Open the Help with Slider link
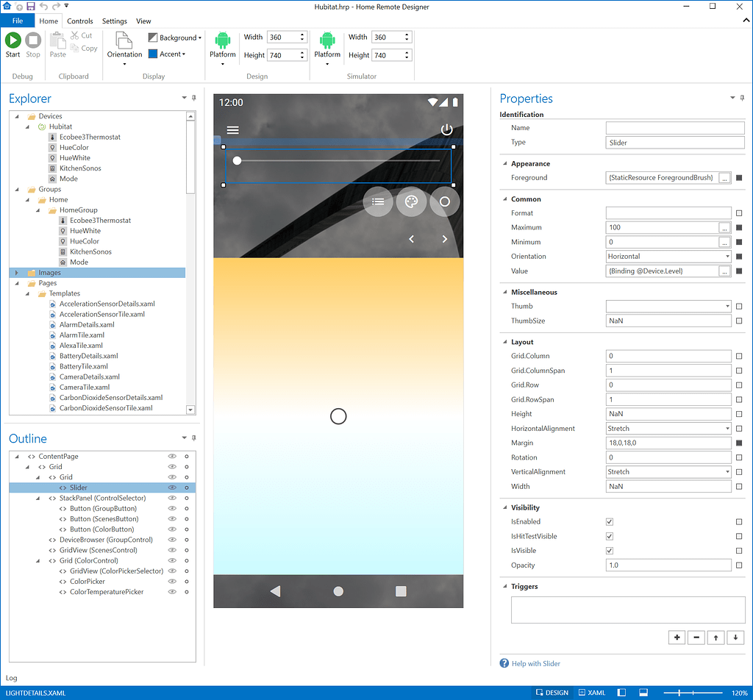The height and width of the screenshot is (700, 753). coord(535,663)
